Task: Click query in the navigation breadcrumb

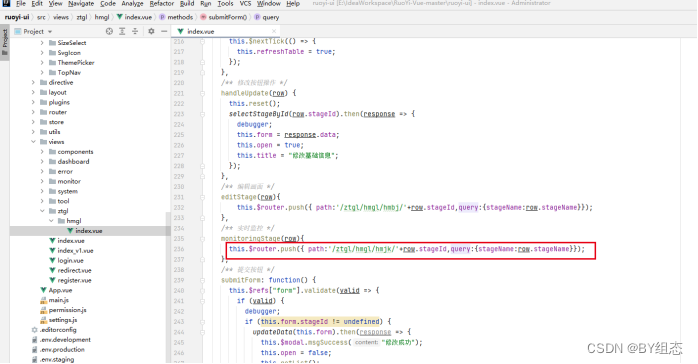Action: tap(267, 17)
